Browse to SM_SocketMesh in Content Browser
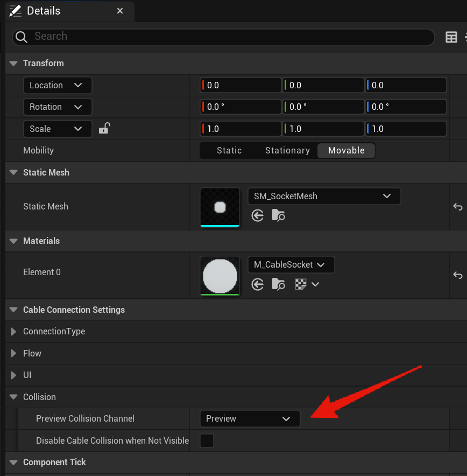This screenshot has height=476, width=467. pos(279,216)
